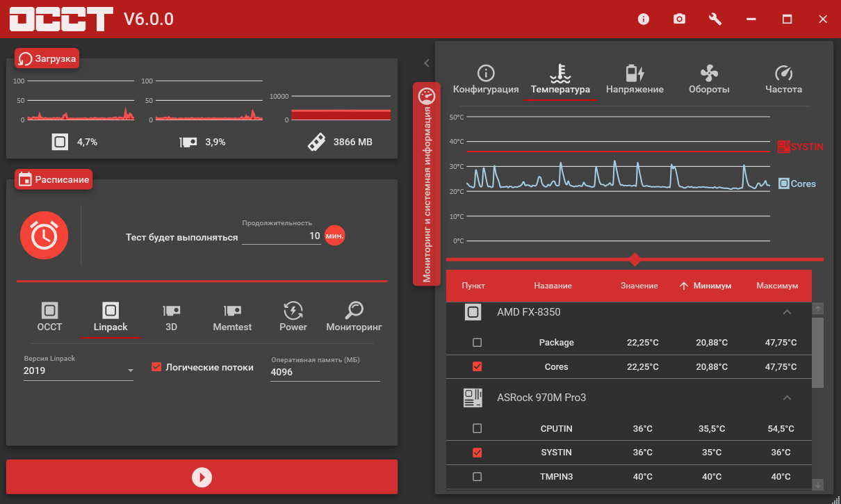Click the red diamond divider slider handle
The image size is (841, 504).
tap(634, 259)
